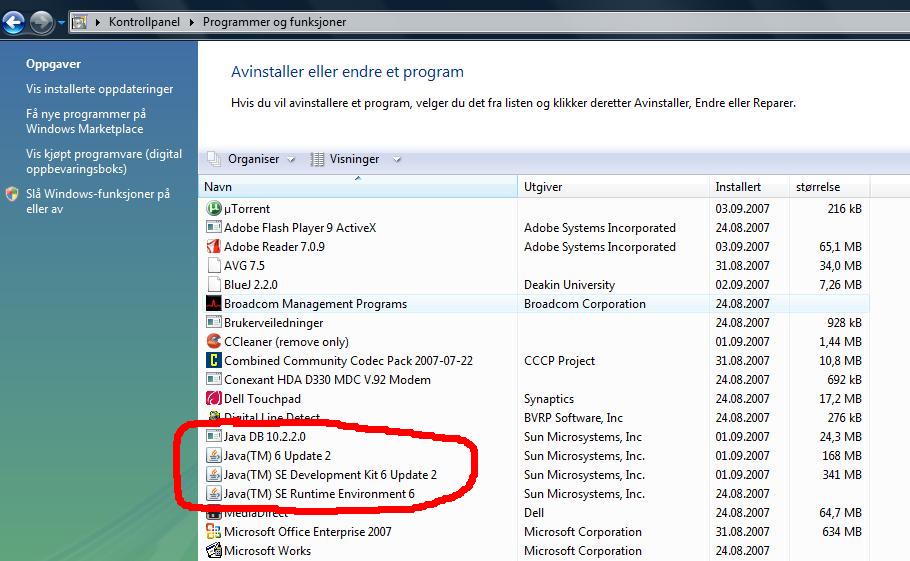Click the BlueJ 2.2.0 icon
This screenshot has height=561, width=910.
point(214,284)
